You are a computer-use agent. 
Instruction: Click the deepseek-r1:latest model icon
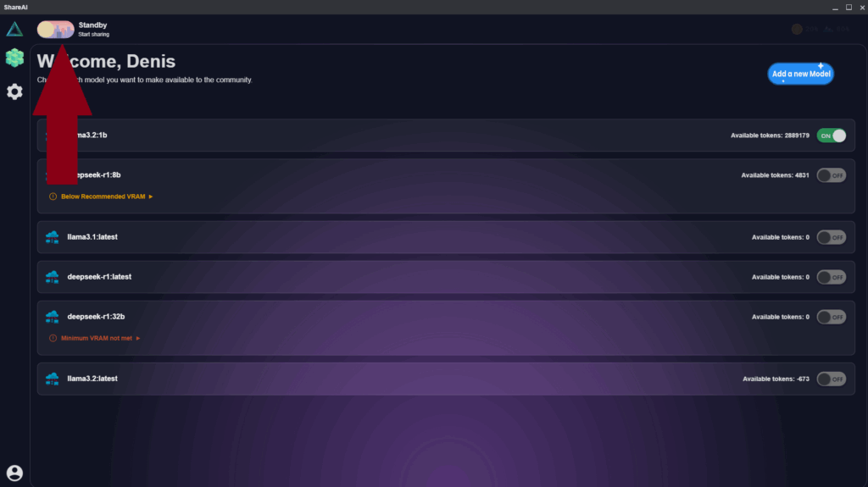52,277
